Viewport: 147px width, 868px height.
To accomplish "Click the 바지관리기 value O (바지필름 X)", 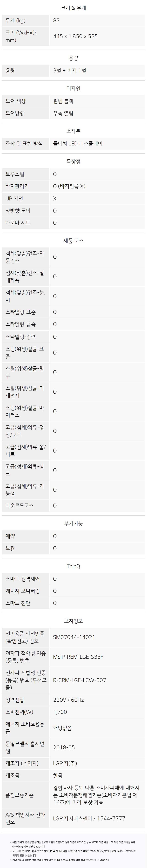I will click(x=69, y=186).
